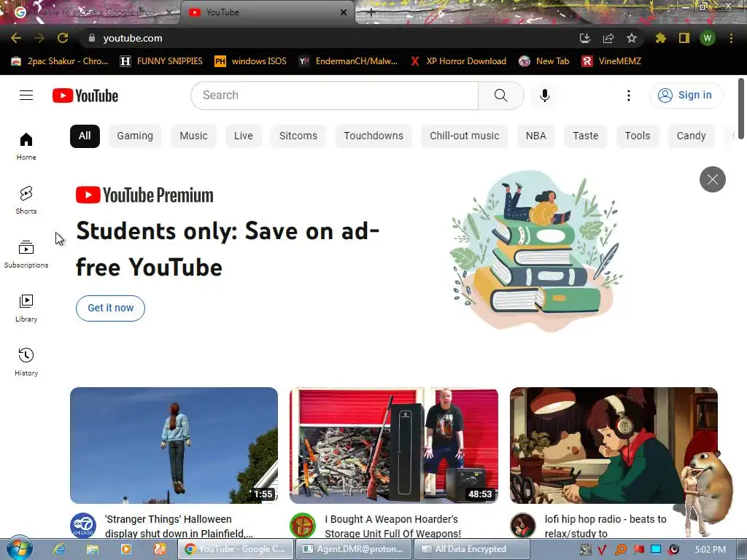Select the Taste filter chip
Image resolution: width=747 pixels, height=560 pixels.
(x=586, y=136)
